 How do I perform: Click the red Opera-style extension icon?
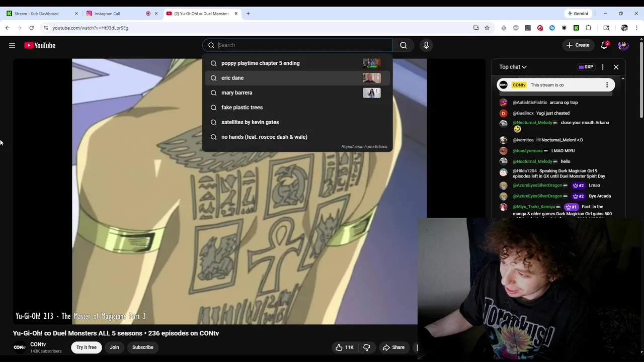point(540,28)
